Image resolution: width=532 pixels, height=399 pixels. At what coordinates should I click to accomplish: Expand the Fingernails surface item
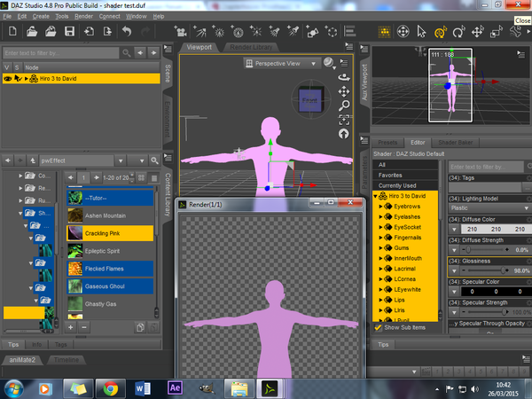(x=380, y=238)
